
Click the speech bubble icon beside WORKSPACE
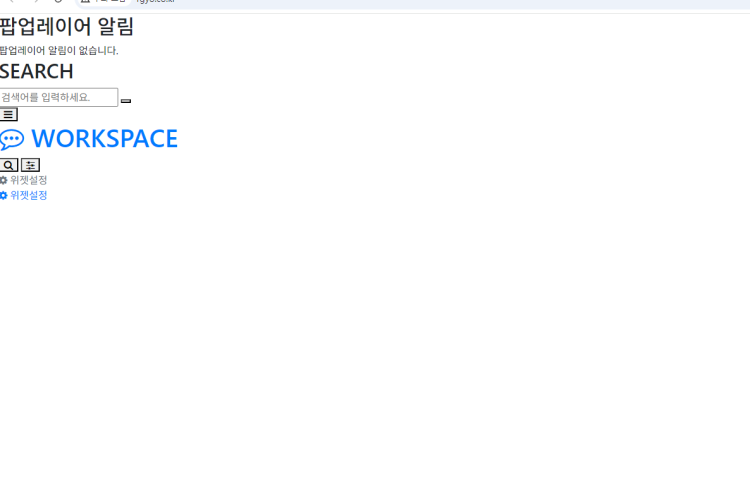click(12, 140)
